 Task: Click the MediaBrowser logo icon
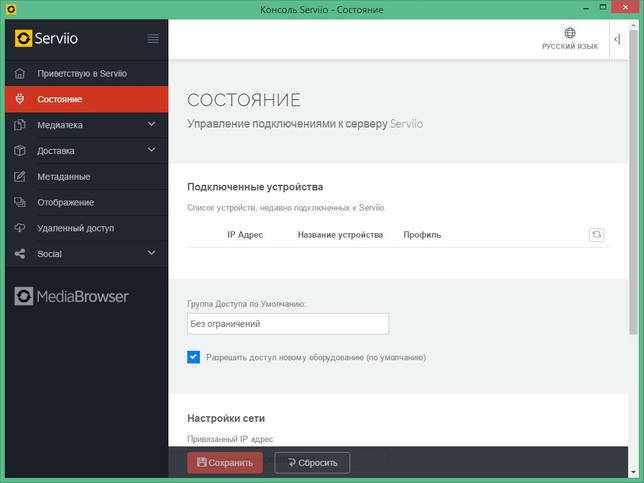click(x=24, y=296)
